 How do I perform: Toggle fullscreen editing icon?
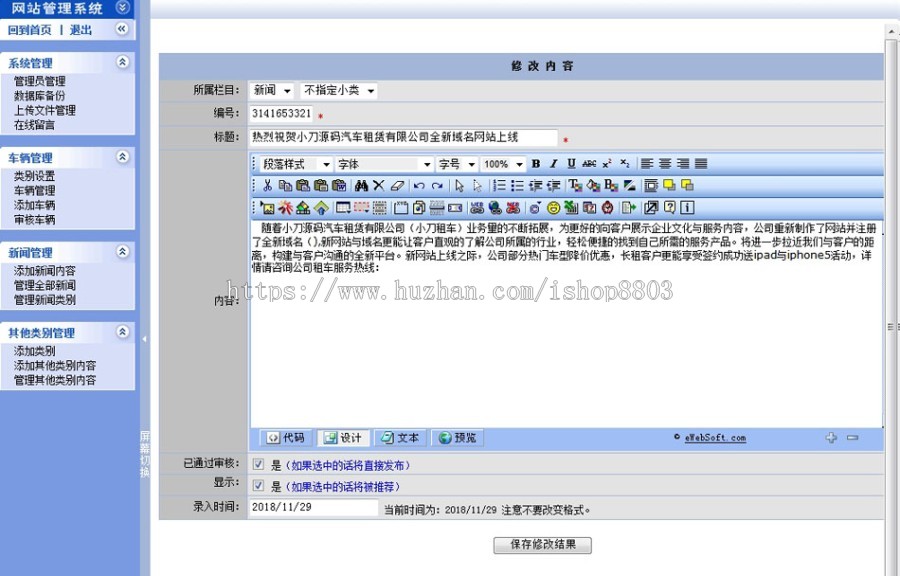tap(651, 207)
